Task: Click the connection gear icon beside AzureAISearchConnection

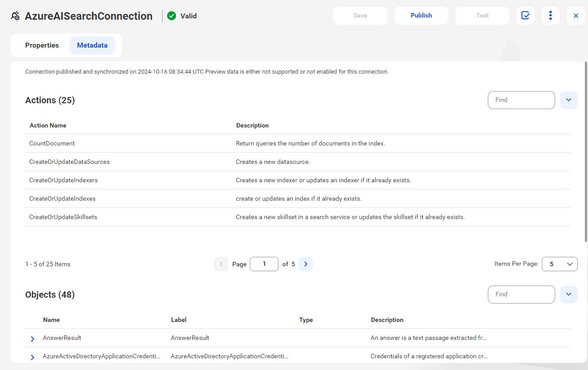Action: coord(15,16)
